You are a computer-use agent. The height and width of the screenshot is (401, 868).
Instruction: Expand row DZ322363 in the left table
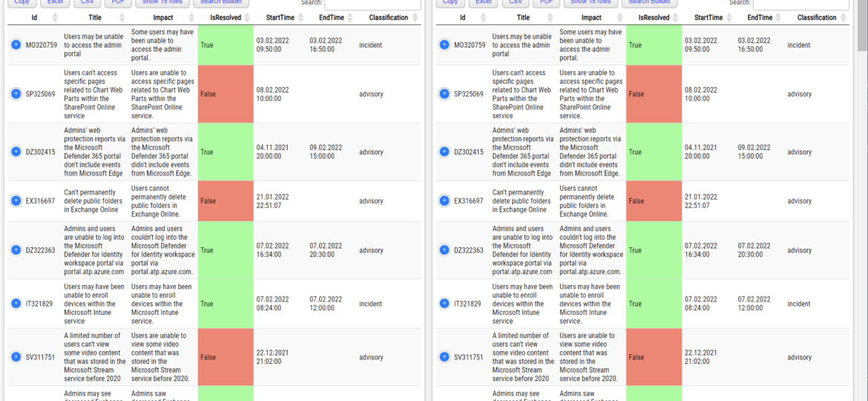pos(16,250)
